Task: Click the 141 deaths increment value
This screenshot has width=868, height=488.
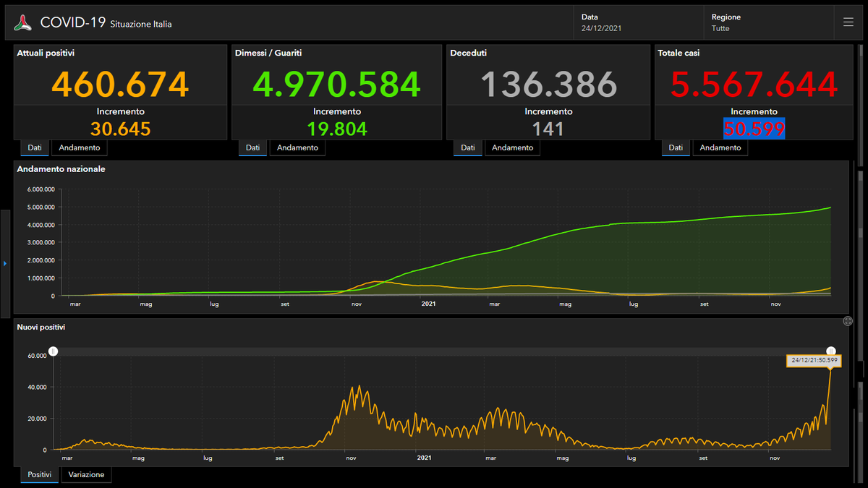Action: pyautogui.click(x=548, y=129)
